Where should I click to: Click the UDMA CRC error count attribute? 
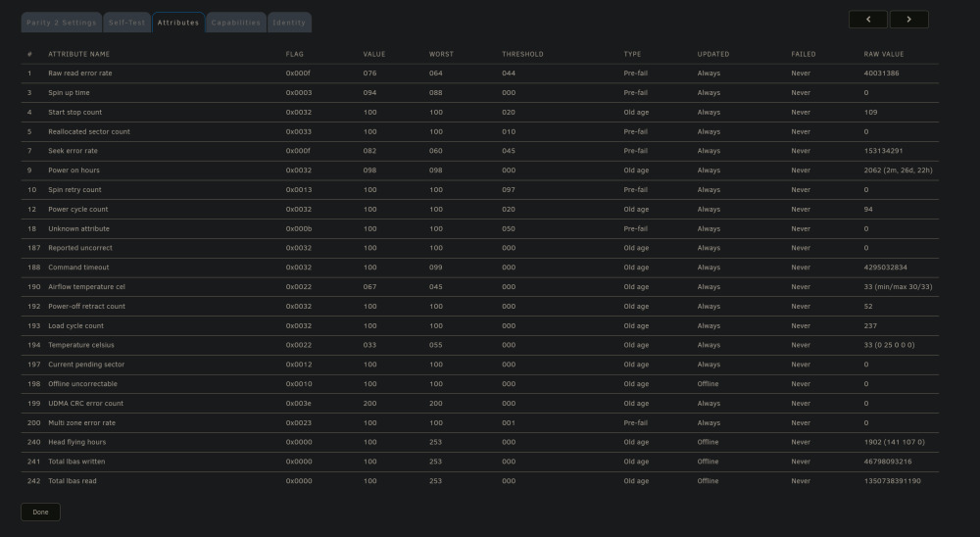coord(85,403)
